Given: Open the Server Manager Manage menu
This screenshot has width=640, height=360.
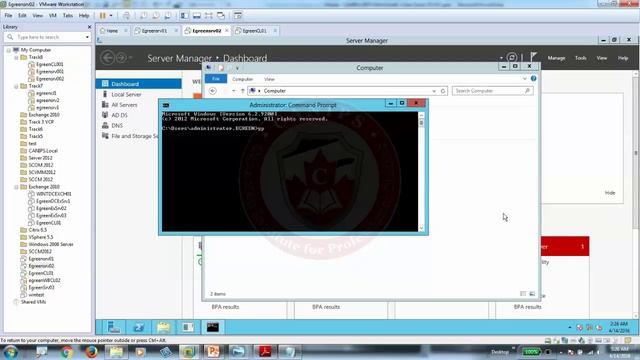Looking at the screenshot, I should coord(556,58).
